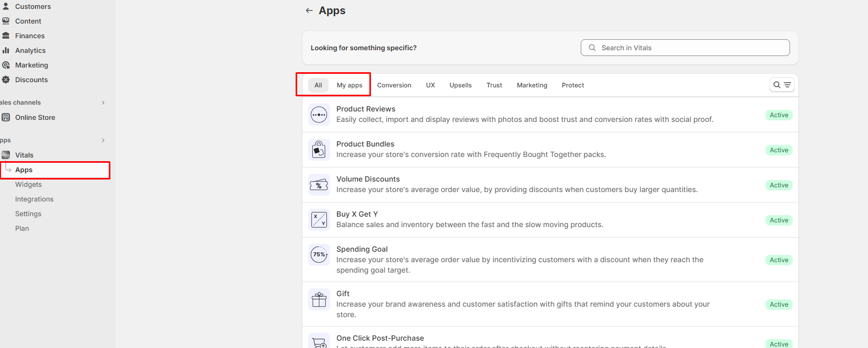Switch to the Protect tab
The image size is (868, 348).
pos(572,85)
